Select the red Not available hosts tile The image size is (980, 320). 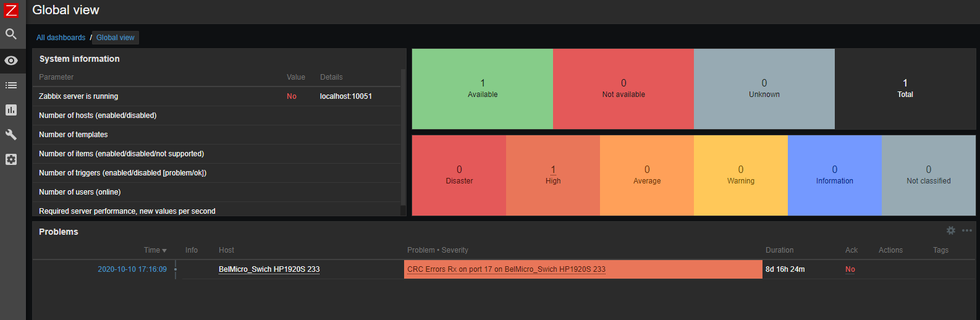coord(623,89)
